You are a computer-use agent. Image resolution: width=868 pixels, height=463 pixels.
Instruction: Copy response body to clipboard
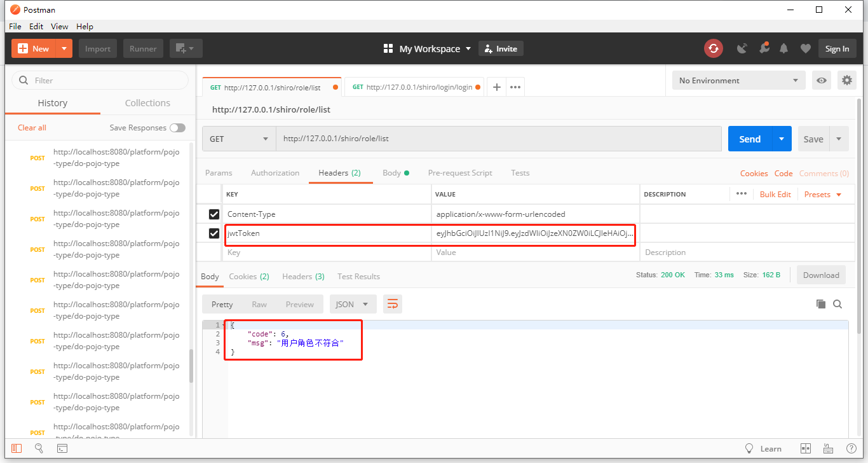(x=821, y=304)
